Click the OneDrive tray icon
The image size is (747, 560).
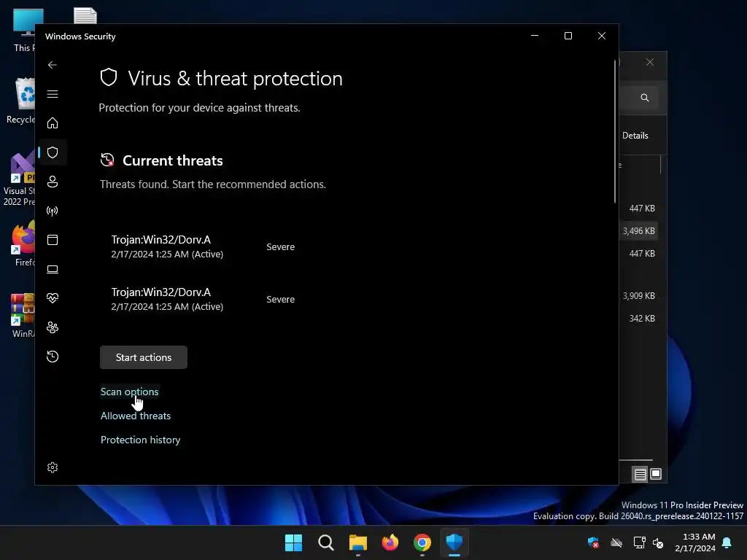coord(616,542)
